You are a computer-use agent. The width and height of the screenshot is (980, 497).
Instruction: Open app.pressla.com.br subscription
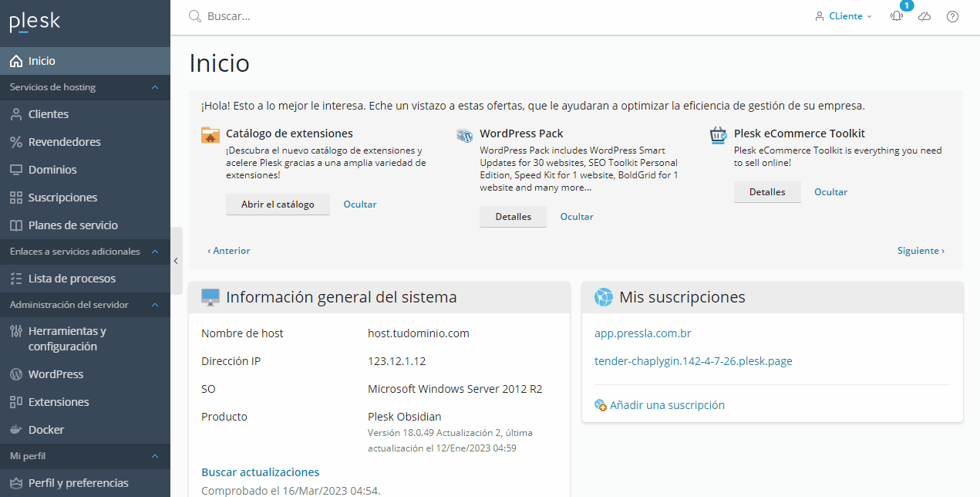(x=642, y=333)
